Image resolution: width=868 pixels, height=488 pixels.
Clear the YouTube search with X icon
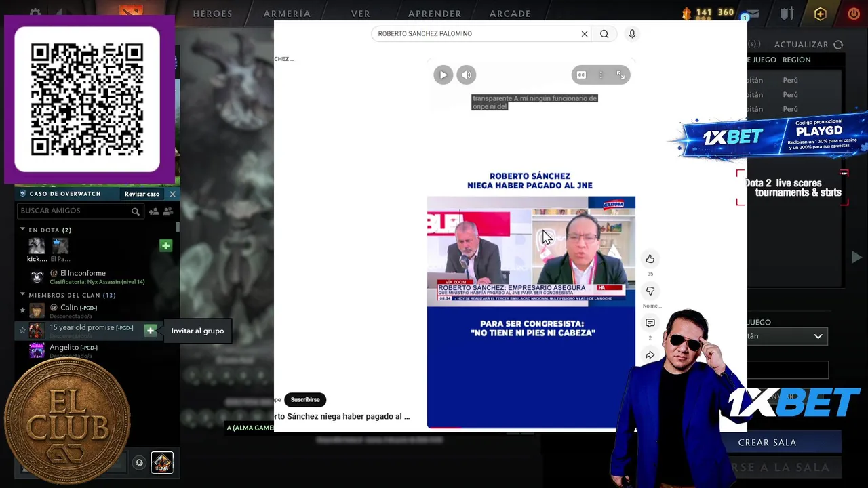[x=584, y=34]
